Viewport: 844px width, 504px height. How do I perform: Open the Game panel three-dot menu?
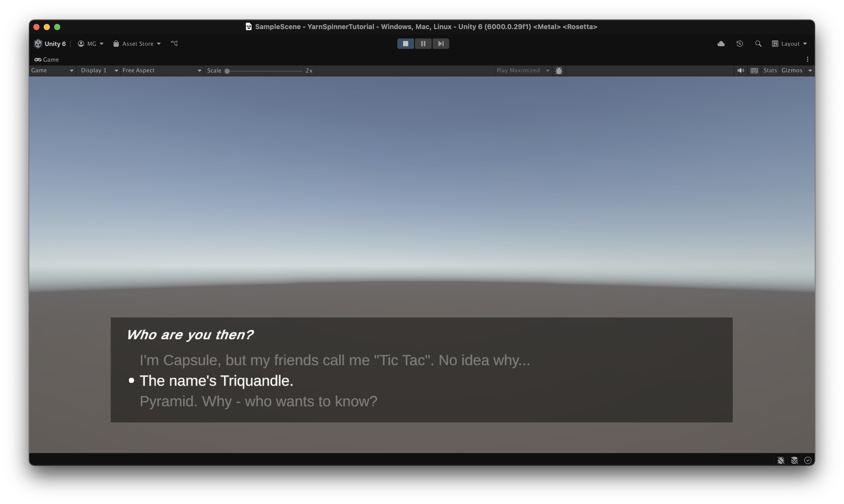pos(808,59)
